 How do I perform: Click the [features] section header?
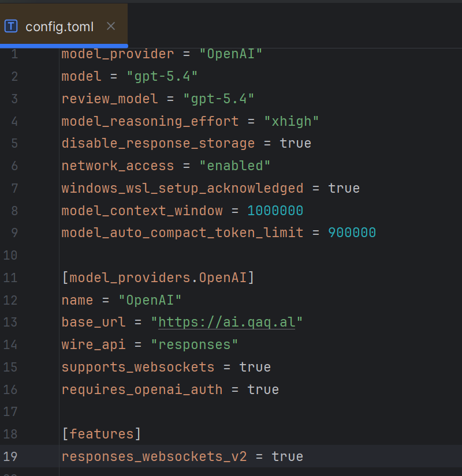[102, 434]
